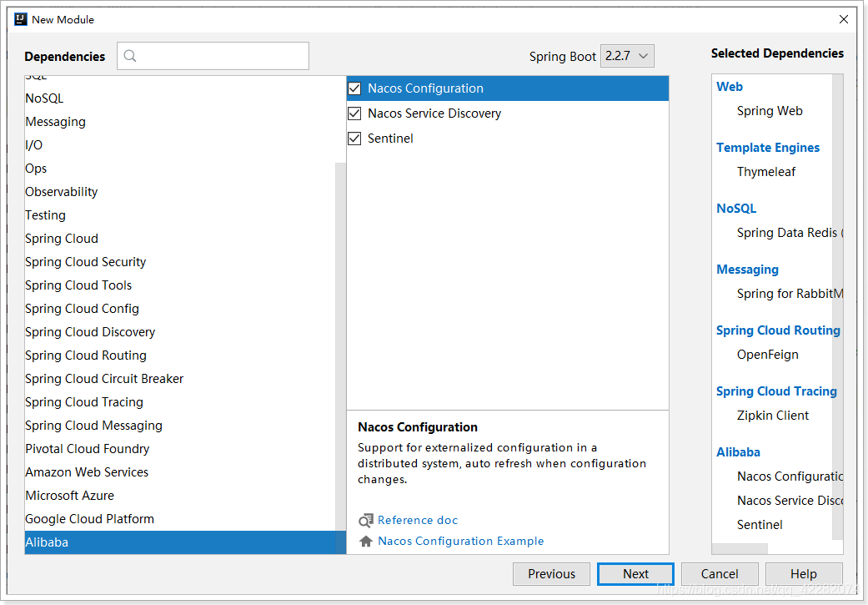The height and width of the screenshot is (605, 868).
Task: Click the Next button
Action: pyautogui.click(x=635, y=574)
